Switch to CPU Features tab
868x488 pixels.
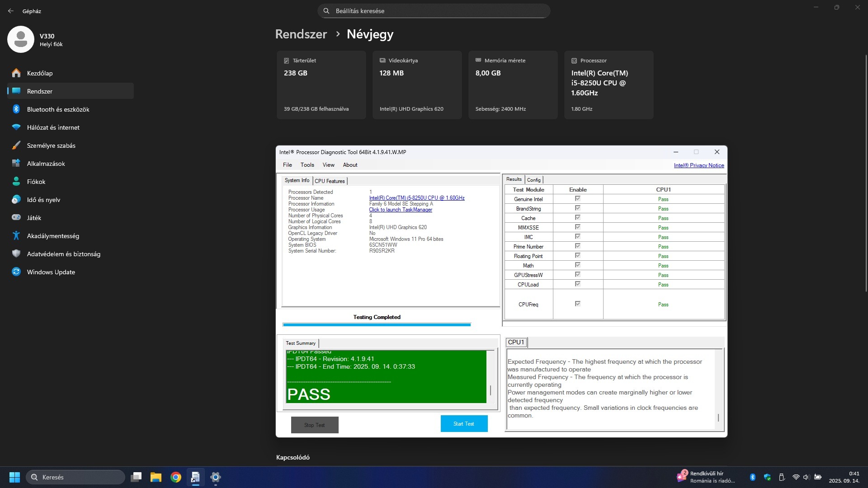[x=330, y=181]
